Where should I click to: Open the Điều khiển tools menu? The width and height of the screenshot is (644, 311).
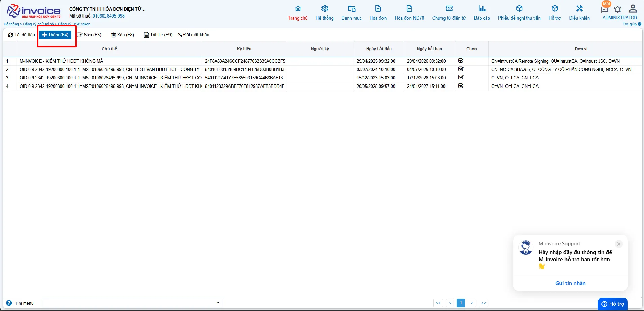(579, 8)
